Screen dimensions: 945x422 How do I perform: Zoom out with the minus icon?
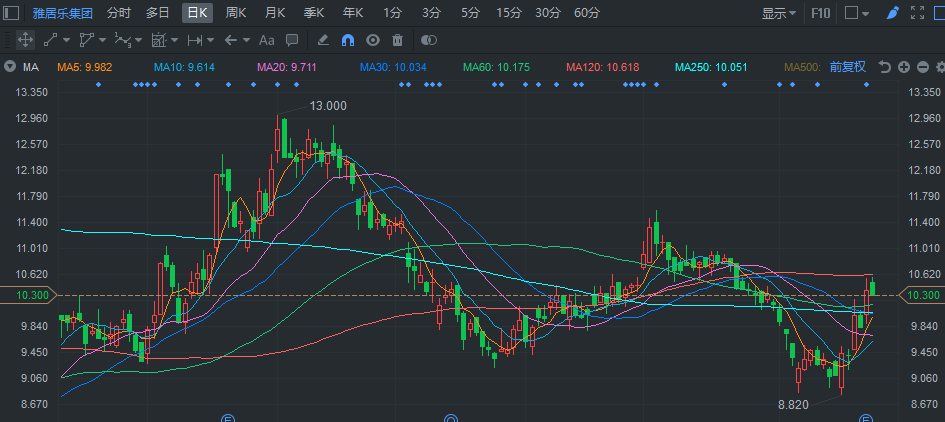pos(923,67)
